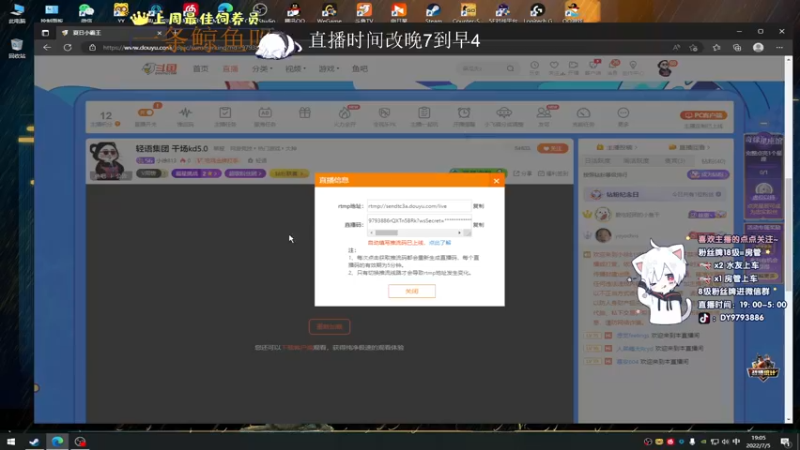
Task: Expand the 游戏 games dropdown
Action: point(329,69)
